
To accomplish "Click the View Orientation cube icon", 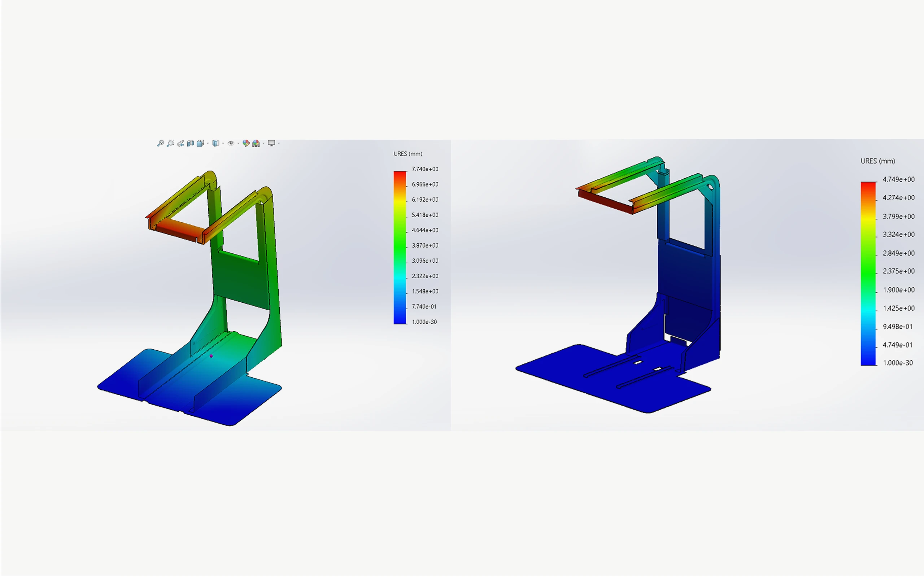I will (200, 143).
